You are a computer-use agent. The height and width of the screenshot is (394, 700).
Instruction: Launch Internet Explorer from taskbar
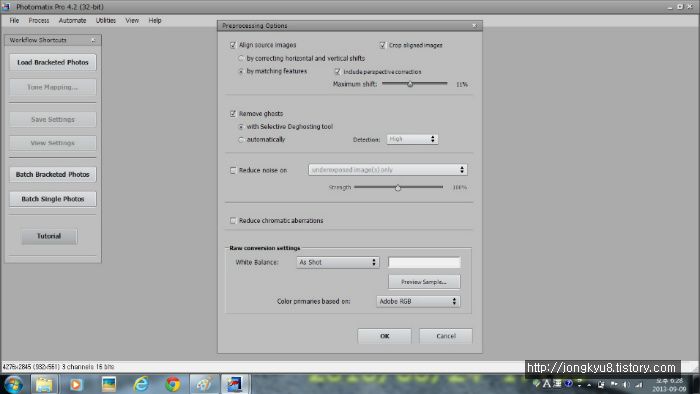click(141, 384)
